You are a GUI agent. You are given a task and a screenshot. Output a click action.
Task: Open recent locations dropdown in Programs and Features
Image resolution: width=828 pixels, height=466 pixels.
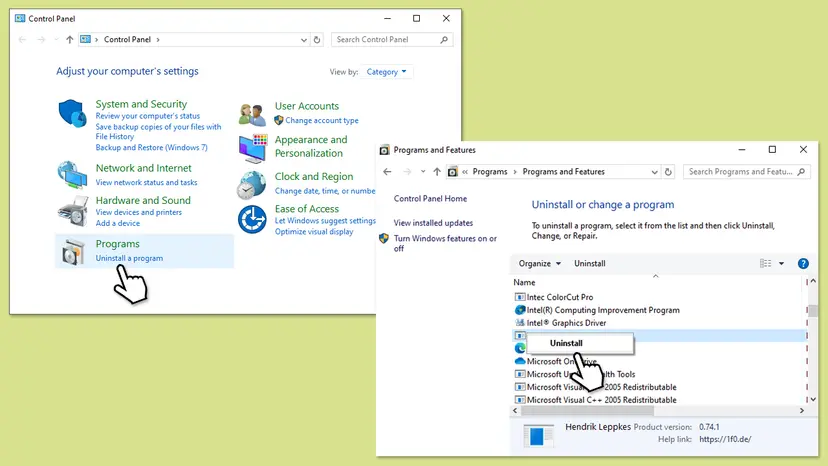pyautogui.click(x=423, y=172)
